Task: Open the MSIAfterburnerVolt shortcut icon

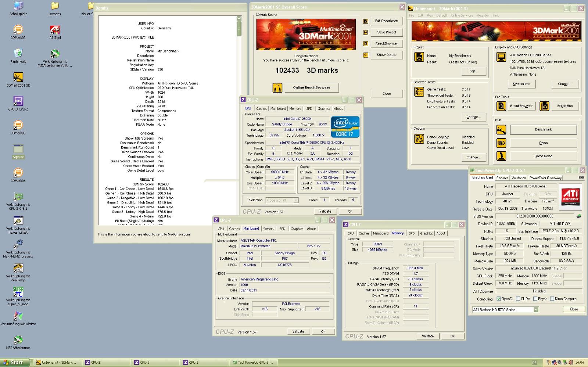Action: tap(55, 54)
